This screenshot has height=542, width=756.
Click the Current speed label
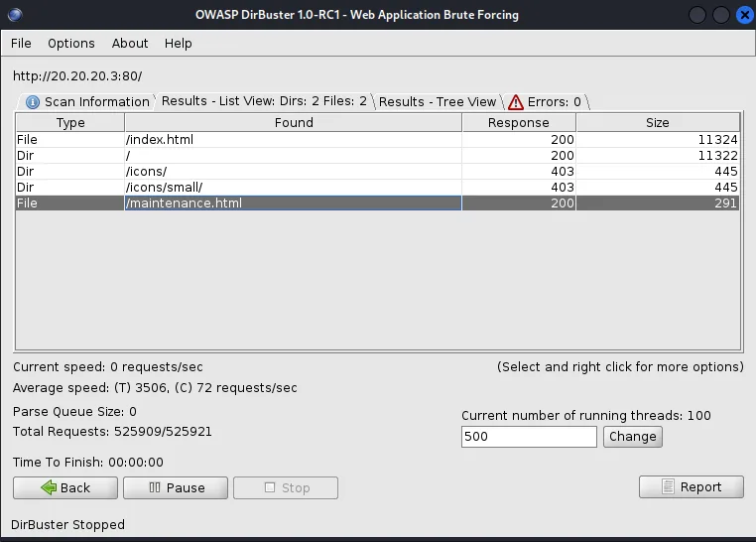point(107,367)
